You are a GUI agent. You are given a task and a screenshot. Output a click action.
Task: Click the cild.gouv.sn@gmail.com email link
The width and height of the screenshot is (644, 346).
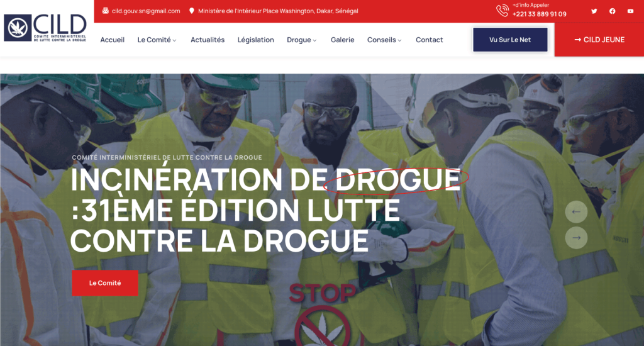coord(146,11)
